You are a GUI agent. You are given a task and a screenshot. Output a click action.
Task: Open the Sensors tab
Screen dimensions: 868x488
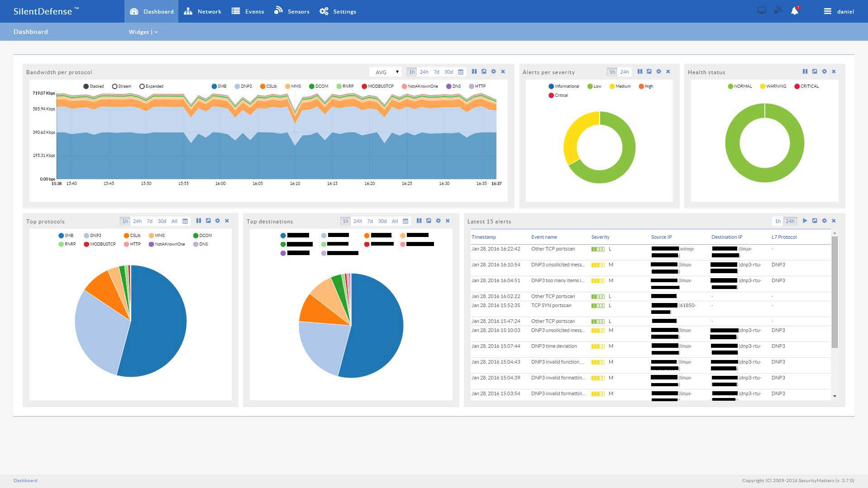tap(292, 11)
